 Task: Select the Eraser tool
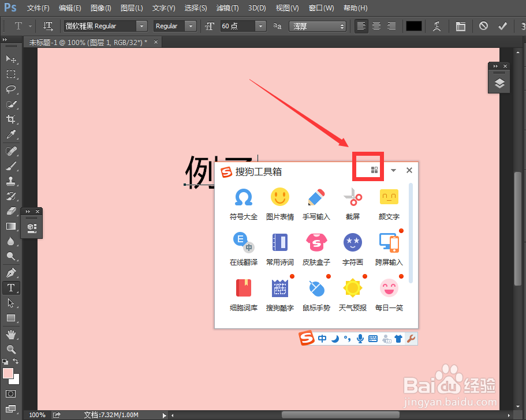(x=11, y=211)
